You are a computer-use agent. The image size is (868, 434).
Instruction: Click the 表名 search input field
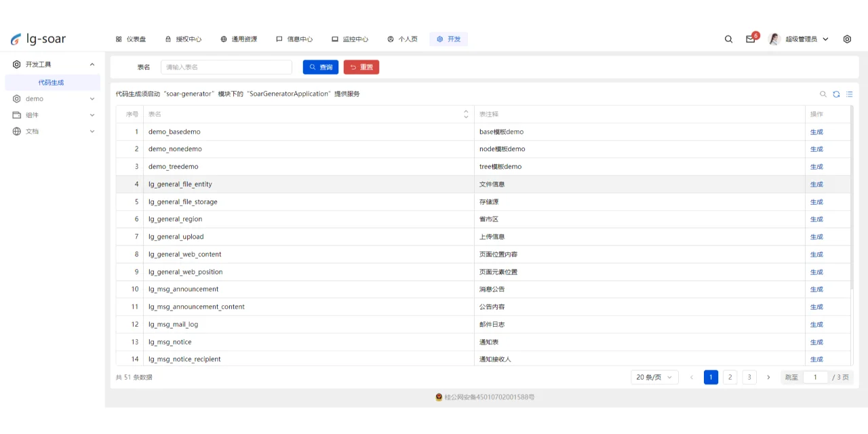coord(226,67)
